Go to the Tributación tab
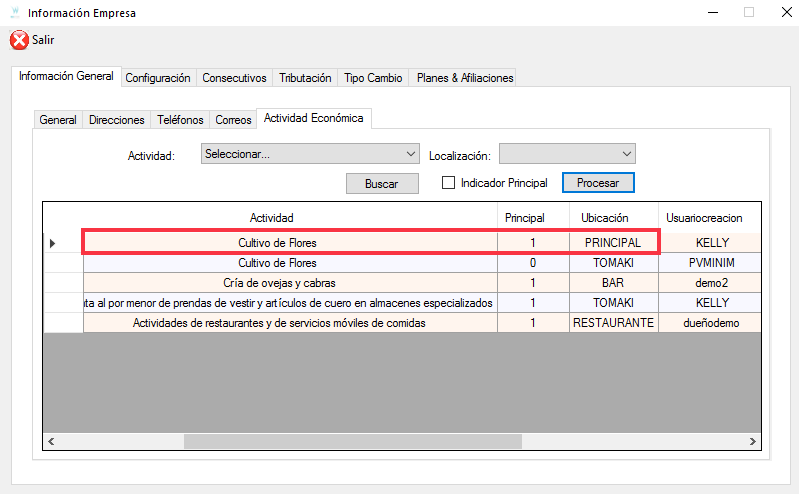 tap(305, 78)
